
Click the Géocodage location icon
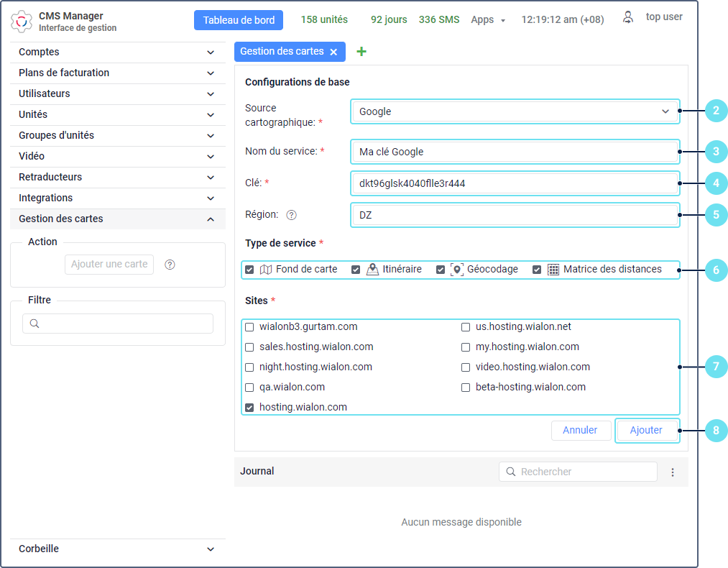457,270
